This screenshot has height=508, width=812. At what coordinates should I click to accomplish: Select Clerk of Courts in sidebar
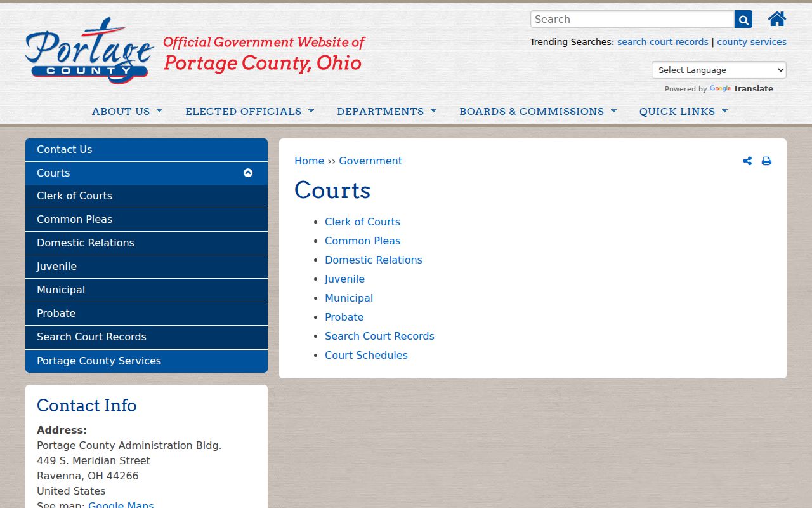pos(147,196)
